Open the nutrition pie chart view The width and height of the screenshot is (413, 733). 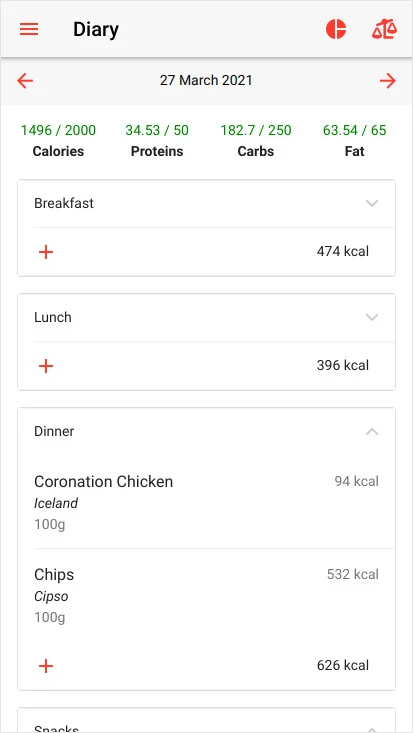(336, 29)
